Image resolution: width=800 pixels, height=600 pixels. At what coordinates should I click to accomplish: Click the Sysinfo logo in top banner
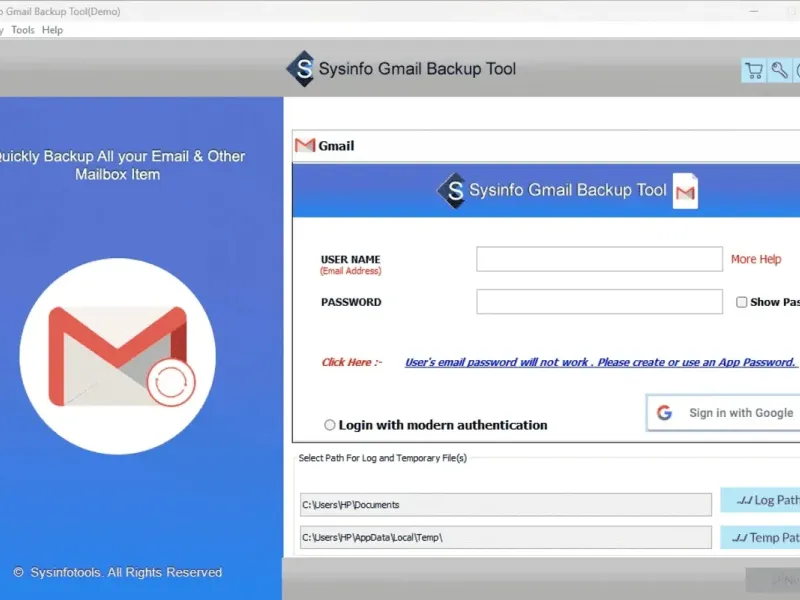[301, 68]
